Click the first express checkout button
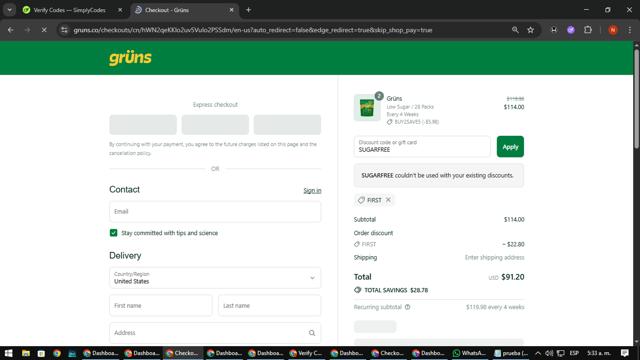640x360 pixels. 143,124
